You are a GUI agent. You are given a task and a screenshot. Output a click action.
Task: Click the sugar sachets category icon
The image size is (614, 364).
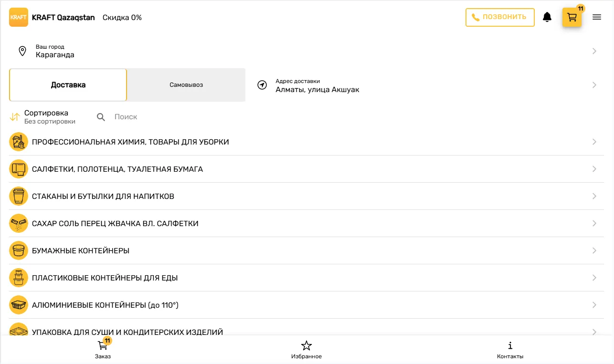(x=19, y=223)
